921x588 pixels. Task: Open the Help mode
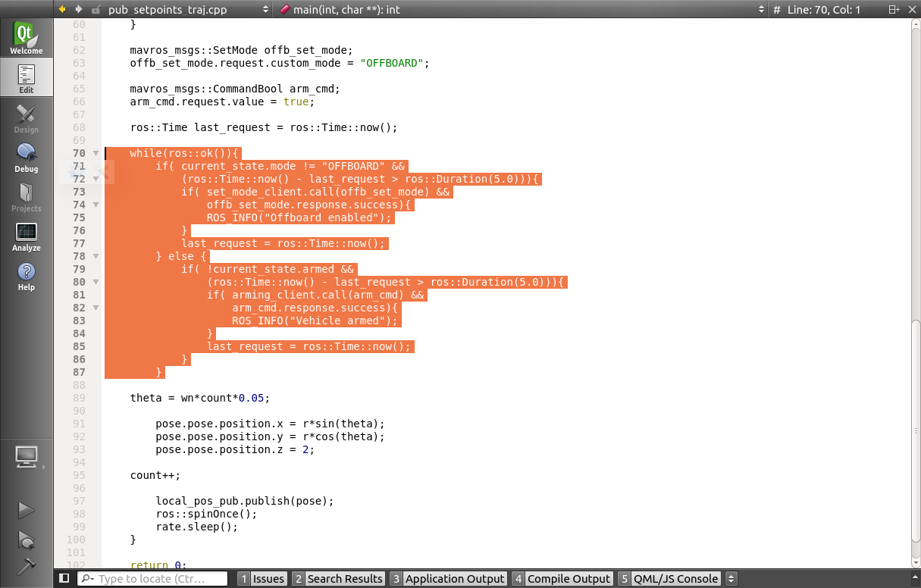click(x=27, y=277)
